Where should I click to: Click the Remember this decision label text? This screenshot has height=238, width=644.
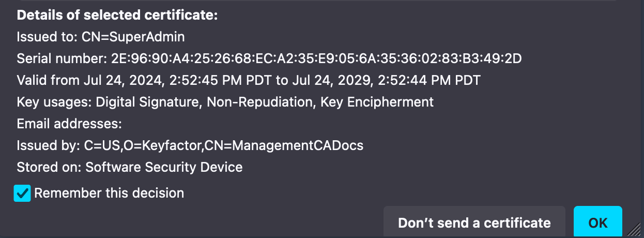pyautogui.click(x=109, y=194)
